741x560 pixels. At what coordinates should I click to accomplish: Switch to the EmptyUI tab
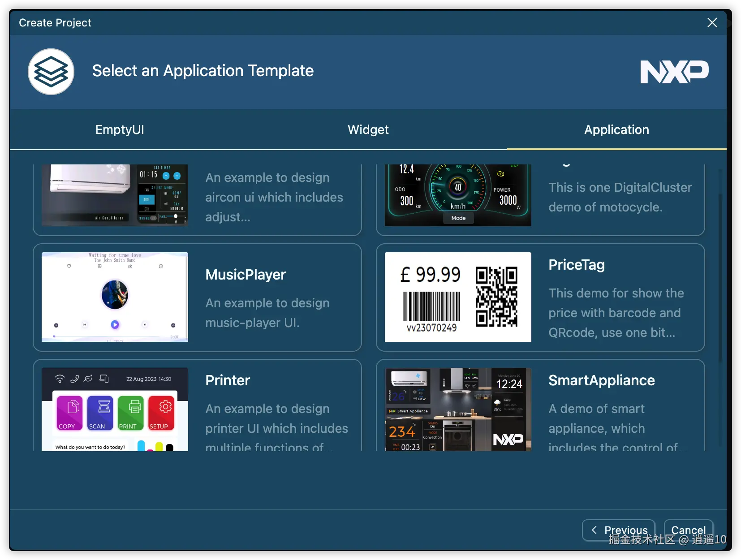click(120, 129)
